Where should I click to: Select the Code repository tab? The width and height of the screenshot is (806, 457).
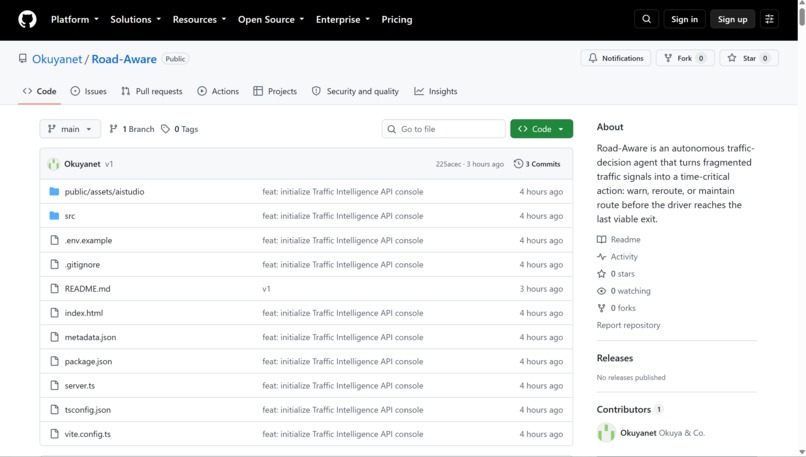click(x=40, y=91)
